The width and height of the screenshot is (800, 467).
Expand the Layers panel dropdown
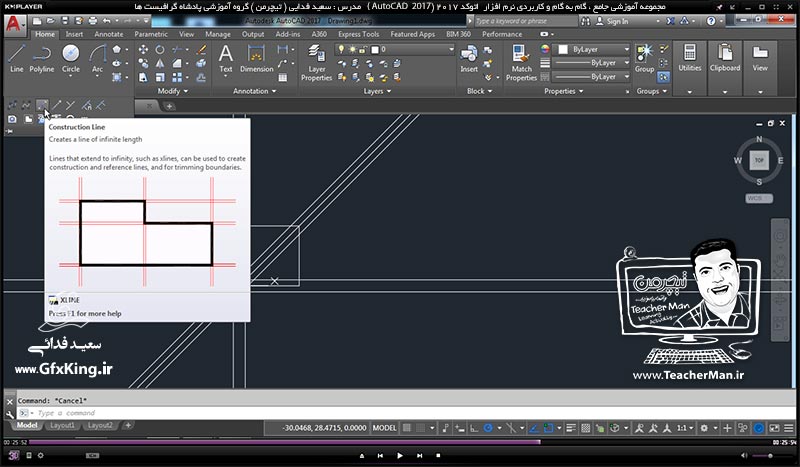tap(377, 91)
